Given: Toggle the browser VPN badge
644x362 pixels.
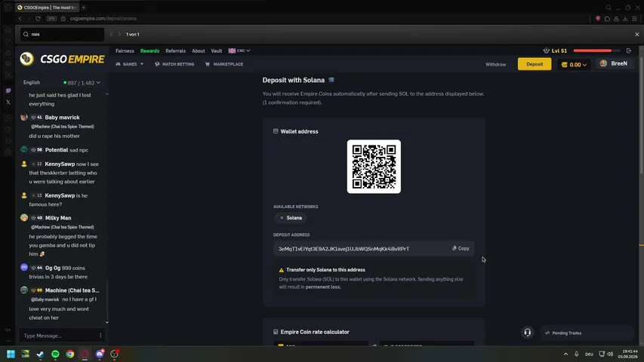Looking at the screenshot, I should click(51, 18).
